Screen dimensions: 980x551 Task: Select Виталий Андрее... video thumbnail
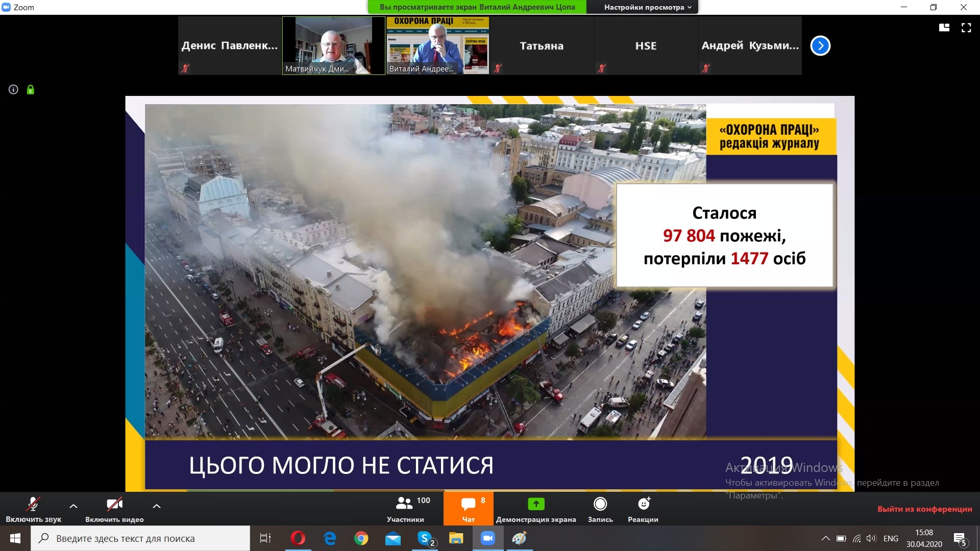coord(438,46)
